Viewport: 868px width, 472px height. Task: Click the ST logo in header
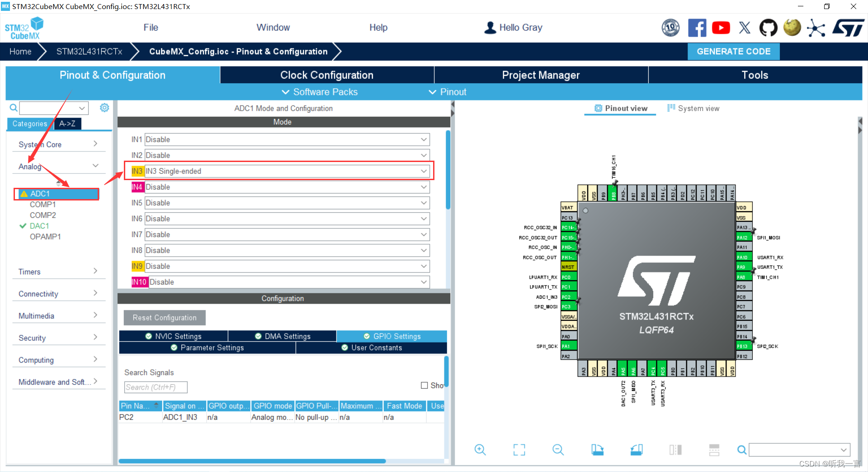pyautogui.click(x=849, y=28)
